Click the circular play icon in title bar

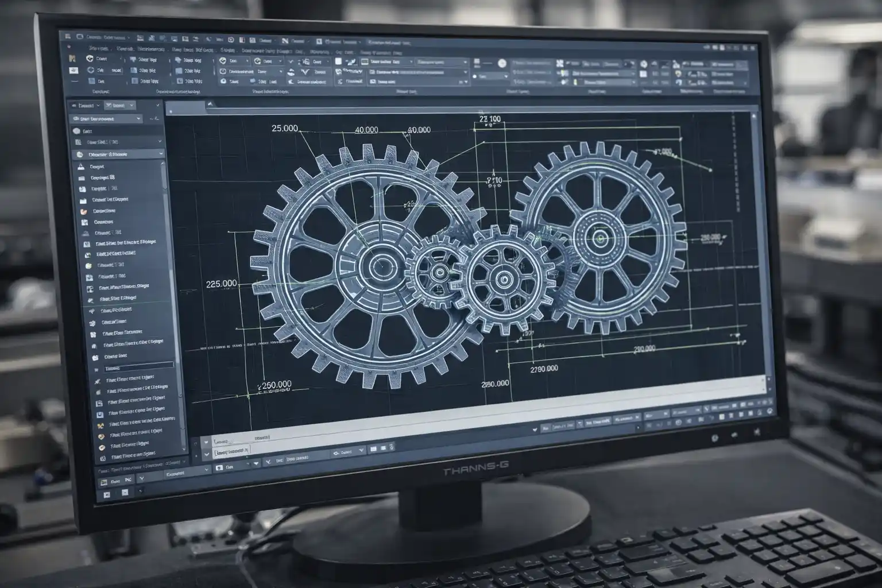(x=231, y=40)
